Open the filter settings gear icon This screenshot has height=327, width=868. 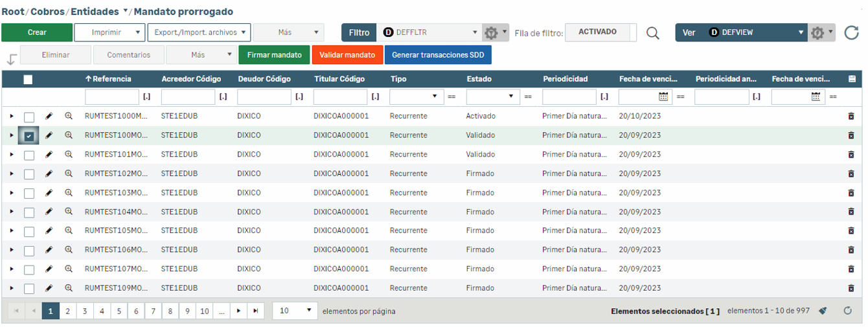492,32
